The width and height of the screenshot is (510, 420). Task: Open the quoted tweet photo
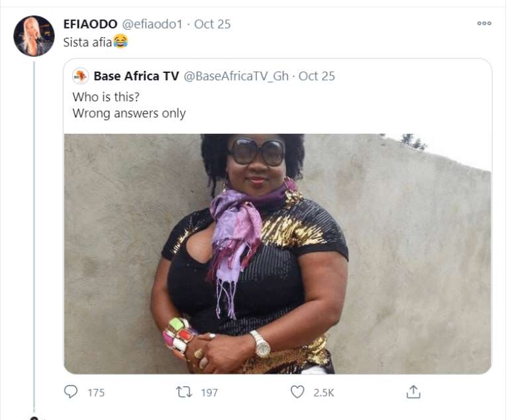(x=278, y=254)
